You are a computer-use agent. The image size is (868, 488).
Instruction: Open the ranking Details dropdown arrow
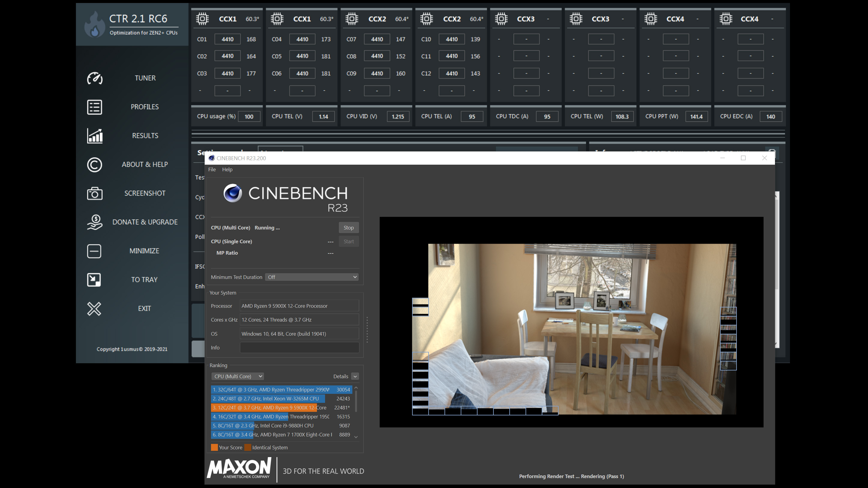[355, 376]
